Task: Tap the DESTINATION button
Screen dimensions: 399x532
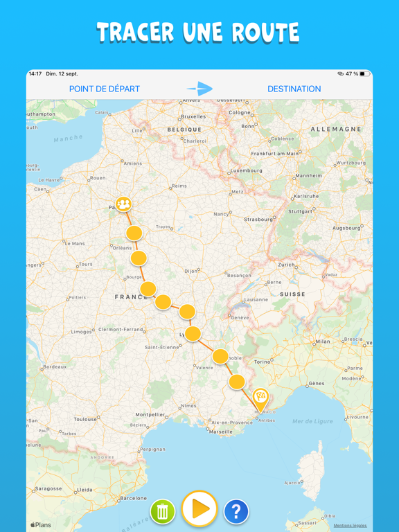Action: click(294, 89)
